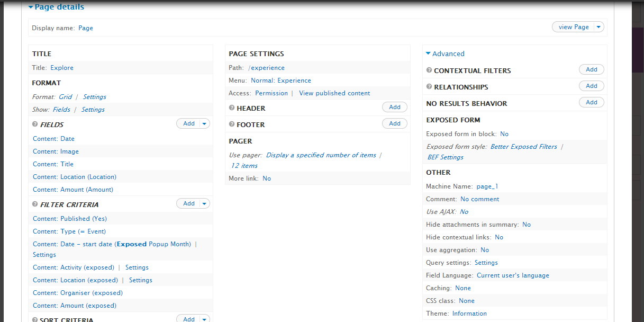Change Hide attachments in summary setting
644x322 pixels.
(527, 225)
